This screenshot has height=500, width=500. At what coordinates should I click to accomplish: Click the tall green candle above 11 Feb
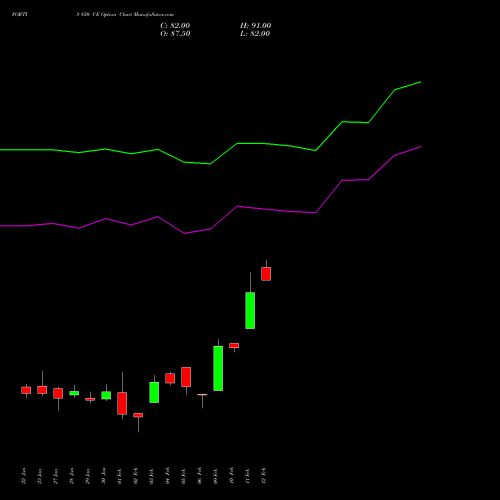pyautogui.click(x=250, y=310)
